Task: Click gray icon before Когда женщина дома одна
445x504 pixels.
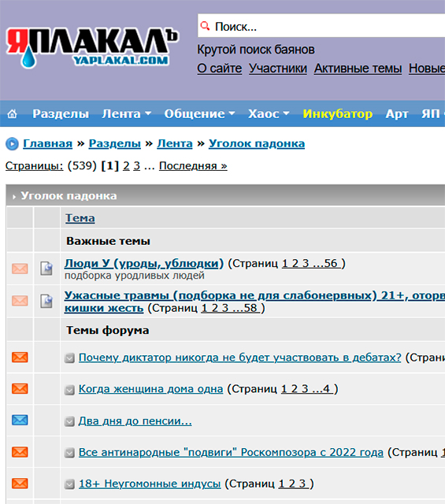Action: (69, 390)
